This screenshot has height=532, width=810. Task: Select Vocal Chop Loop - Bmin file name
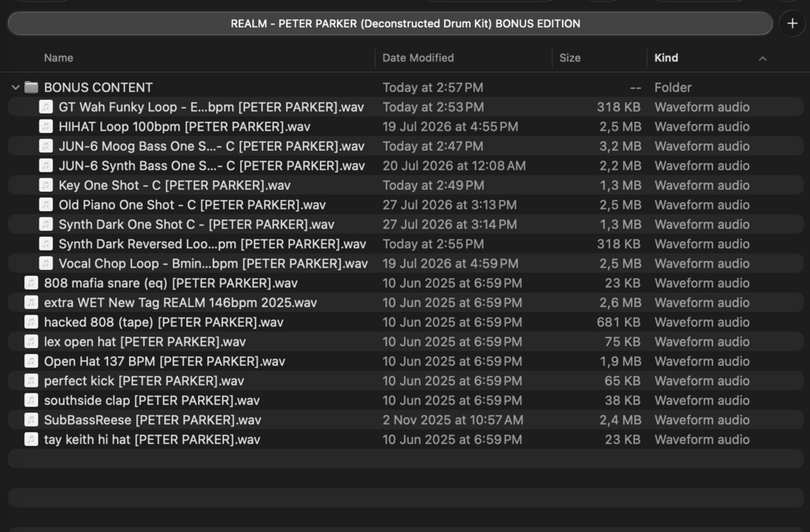(214, 264)
